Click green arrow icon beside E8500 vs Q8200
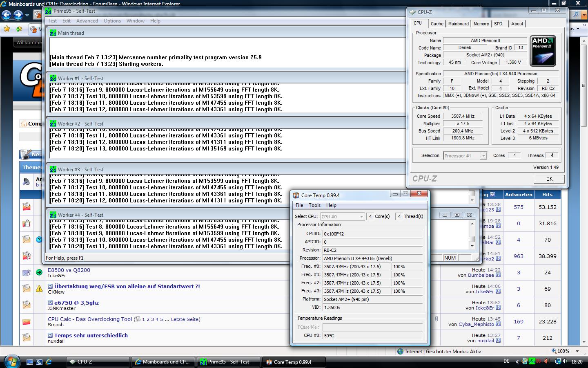 click(x=39, y=272)
